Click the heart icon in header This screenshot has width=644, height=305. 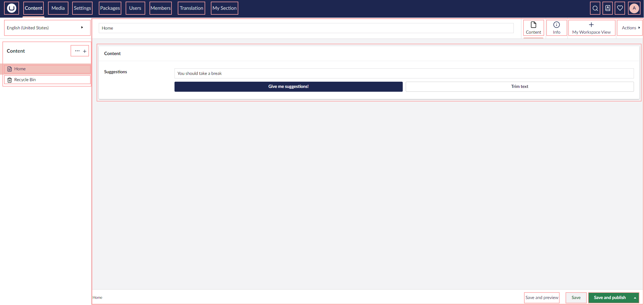pos(620,8)
